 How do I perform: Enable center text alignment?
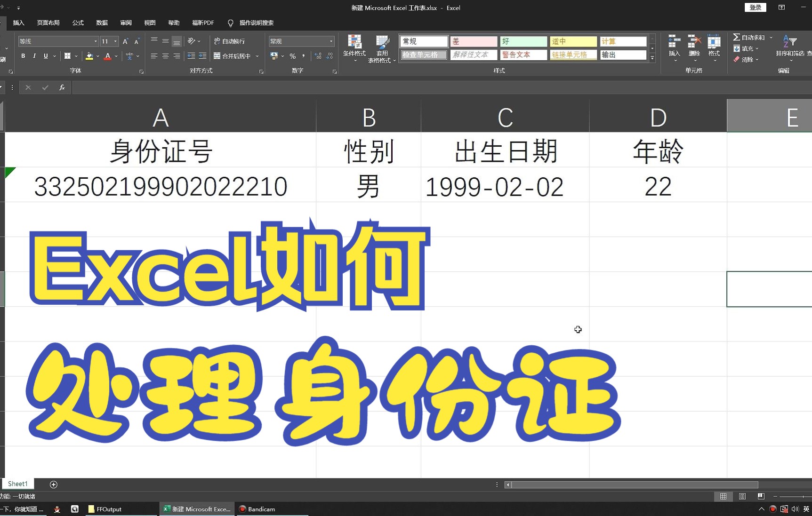pos(165,56)
